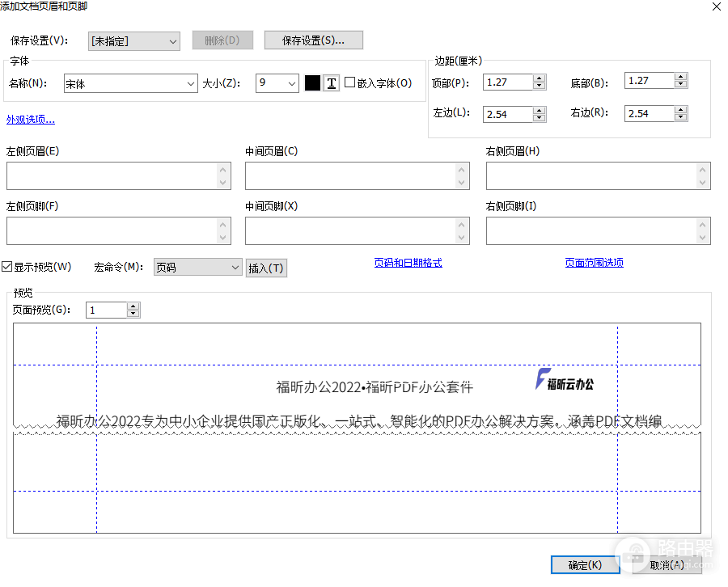Click the Delete (D) button

[x=223, y=40]
